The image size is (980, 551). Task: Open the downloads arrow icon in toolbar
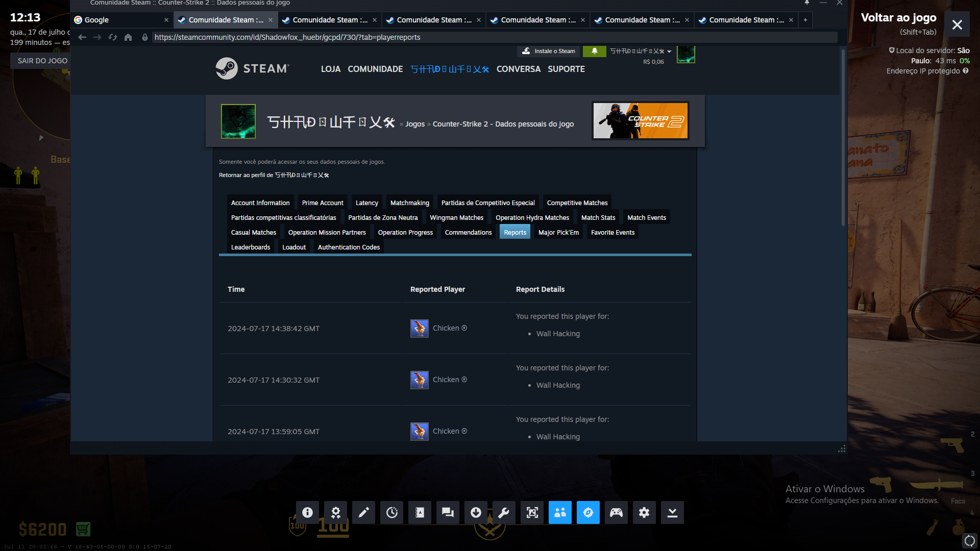point(476,513)
